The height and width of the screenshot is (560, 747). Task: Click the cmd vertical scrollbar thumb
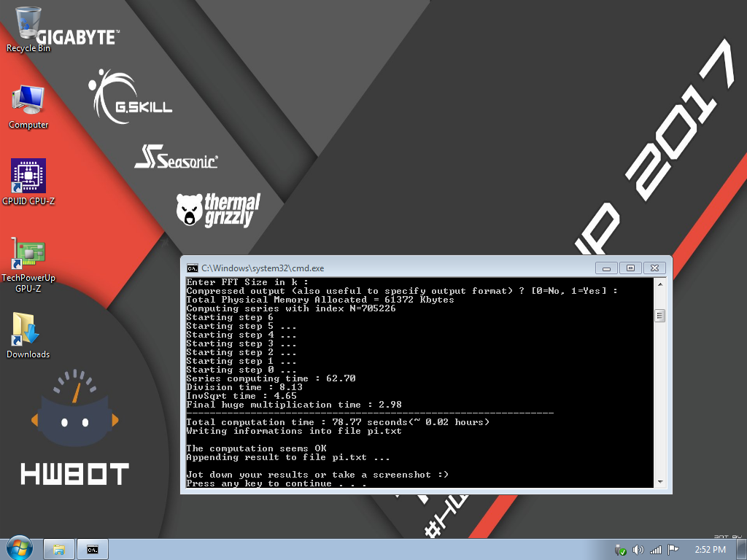[659, 315]
